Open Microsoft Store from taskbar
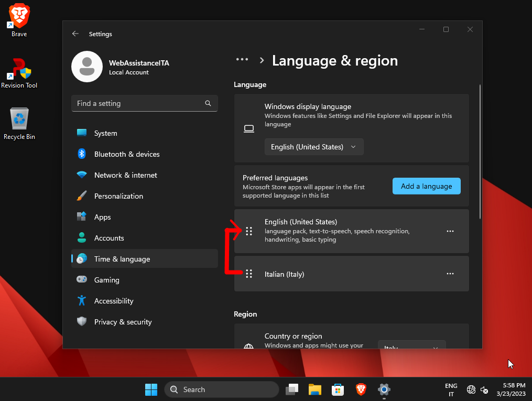The image size is (532, 401). 338,389
